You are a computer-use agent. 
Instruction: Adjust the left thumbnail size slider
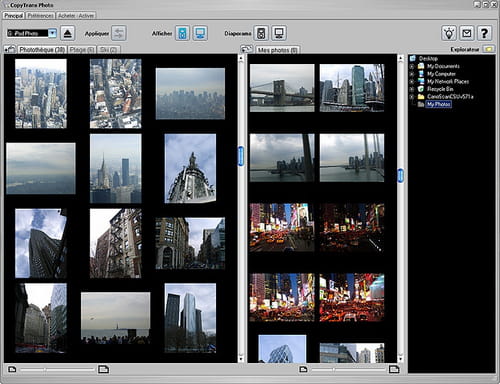(x=57, y=369)
